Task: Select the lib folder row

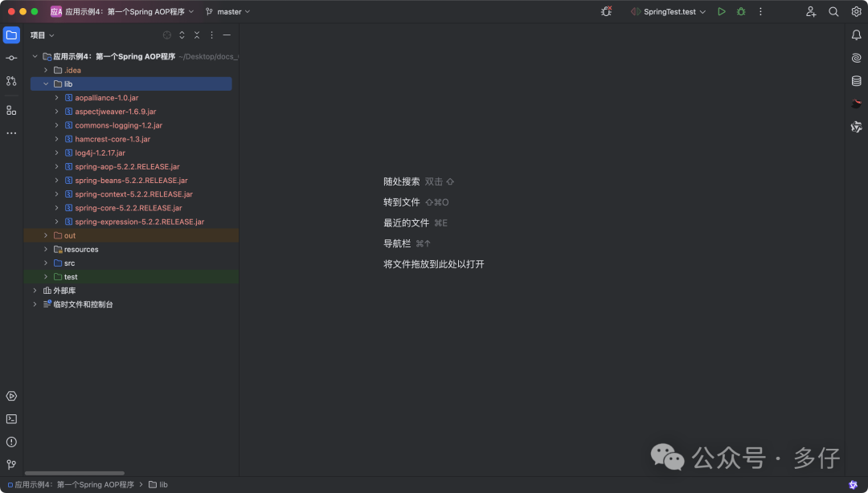Action: coord(131,84)
